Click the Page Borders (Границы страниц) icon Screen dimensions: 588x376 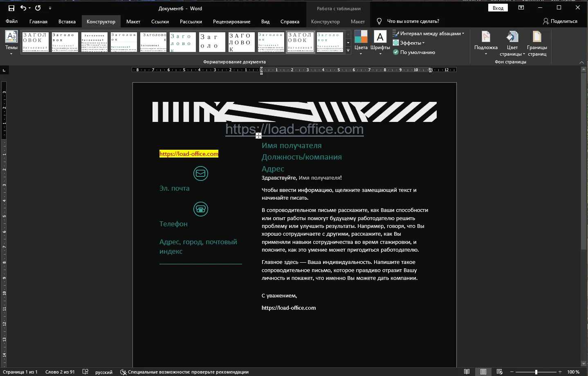tap(537, 37)
